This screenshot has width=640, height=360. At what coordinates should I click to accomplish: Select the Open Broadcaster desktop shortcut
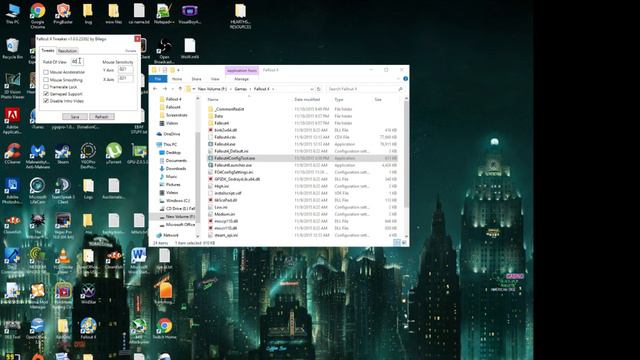164,51
